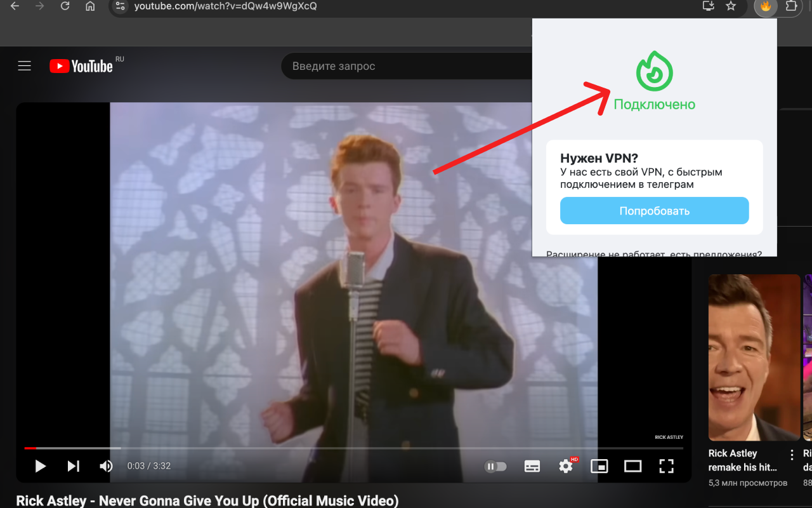Screen dimensions: 812x508
Task: Toggle autoplay switch in the player
Action: point(495,465)
